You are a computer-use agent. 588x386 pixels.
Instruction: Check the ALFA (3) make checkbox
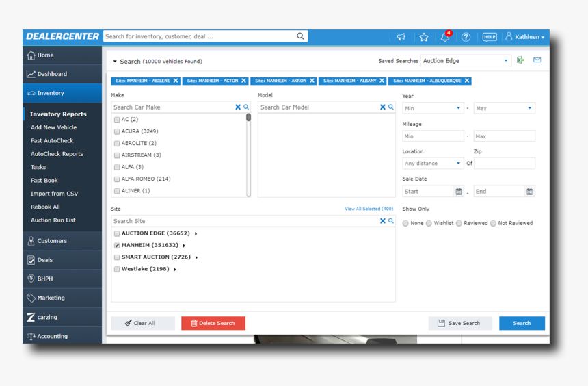tap(117, 167)
